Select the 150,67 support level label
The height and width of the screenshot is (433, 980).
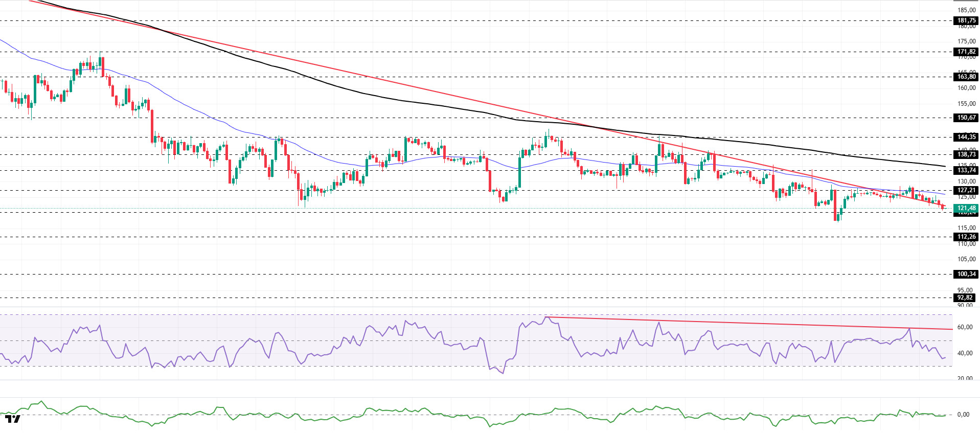[966, 118]
